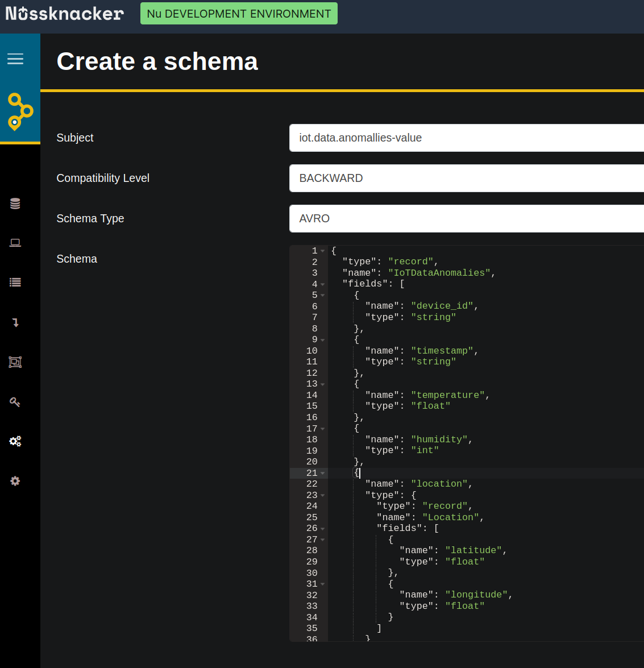Open the grouped squares sidebar icon
The image size is (644, 668).
point(15,362)
